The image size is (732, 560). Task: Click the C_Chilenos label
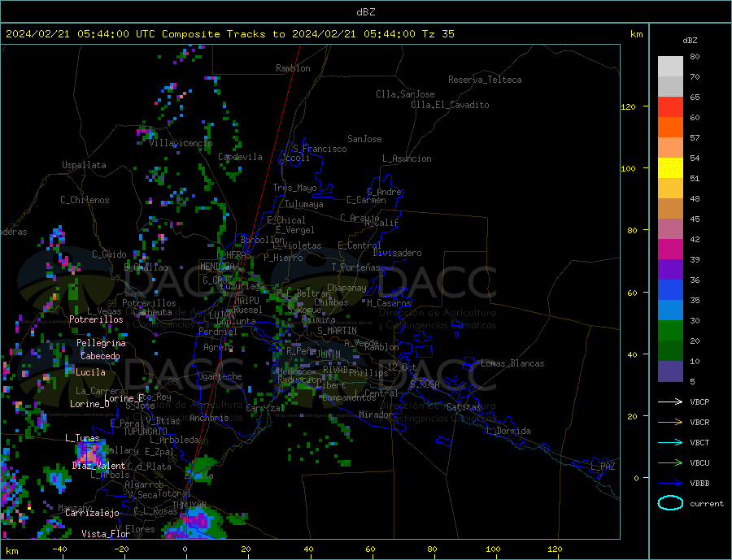85,200
